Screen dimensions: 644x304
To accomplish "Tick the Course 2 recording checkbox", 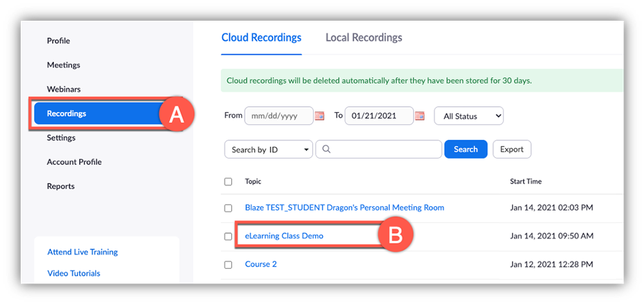I will [x=228, y=265].
